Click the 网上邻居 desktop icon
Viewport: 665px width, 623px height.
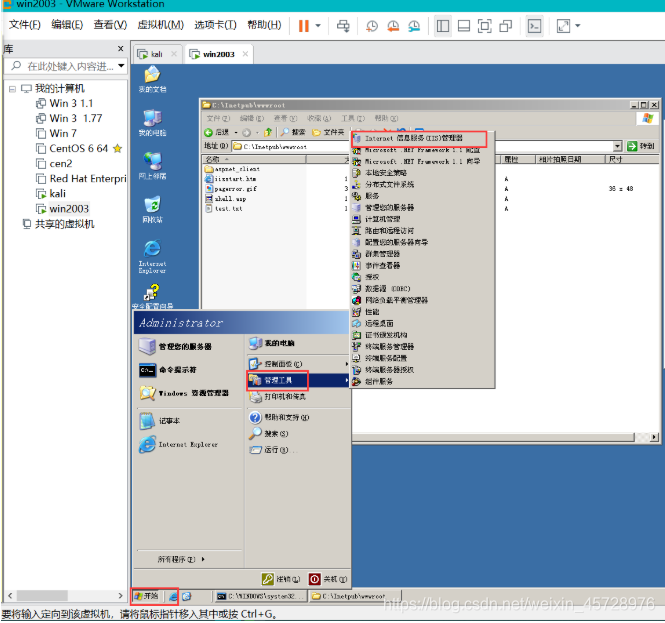pyautogui.click(x=152, y=166)
